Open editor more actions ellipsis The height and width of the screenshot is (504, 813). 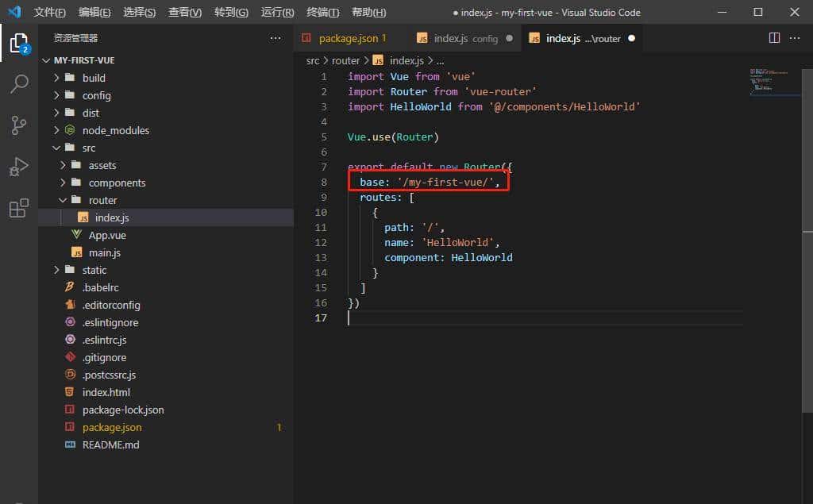point(796,38)
